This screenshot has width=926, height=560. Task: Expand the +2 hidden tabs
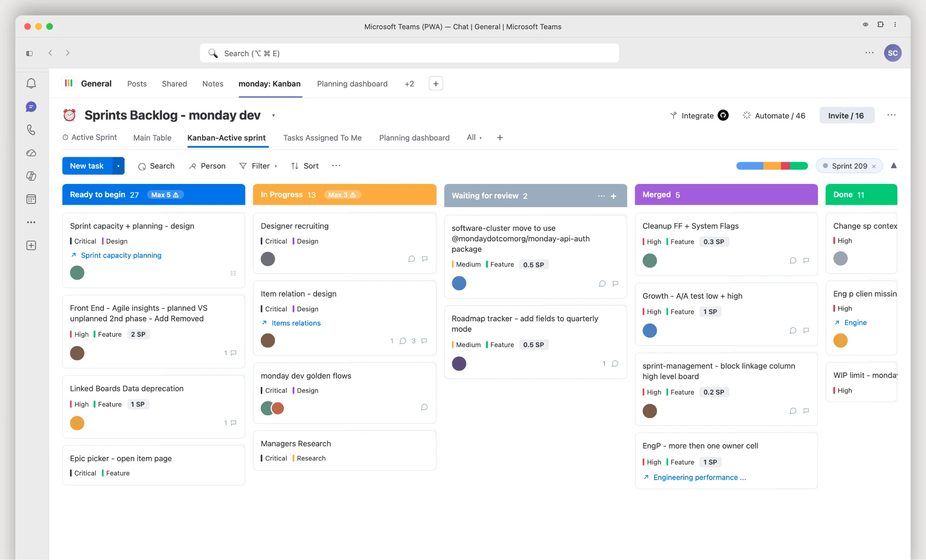point(409,84)
